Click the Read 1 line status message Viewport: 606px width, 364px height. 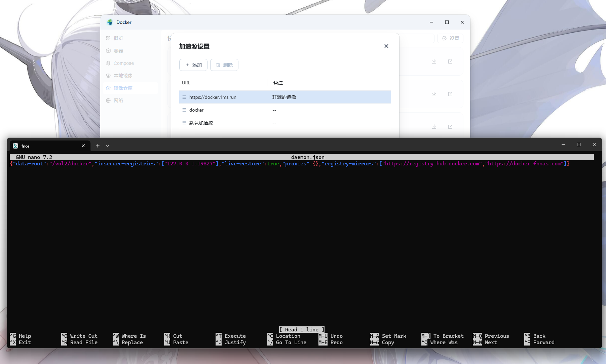click(302, 330)
